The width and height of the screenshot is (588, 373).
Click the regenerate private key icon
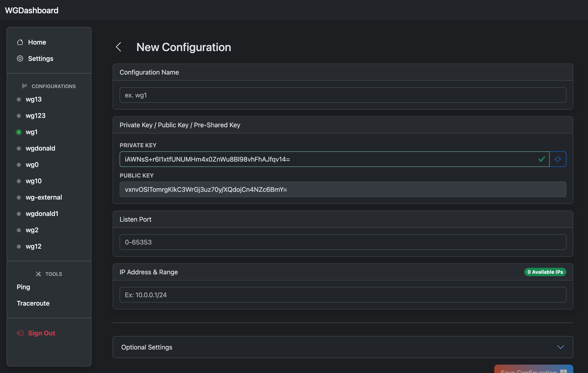click(558, 159)
